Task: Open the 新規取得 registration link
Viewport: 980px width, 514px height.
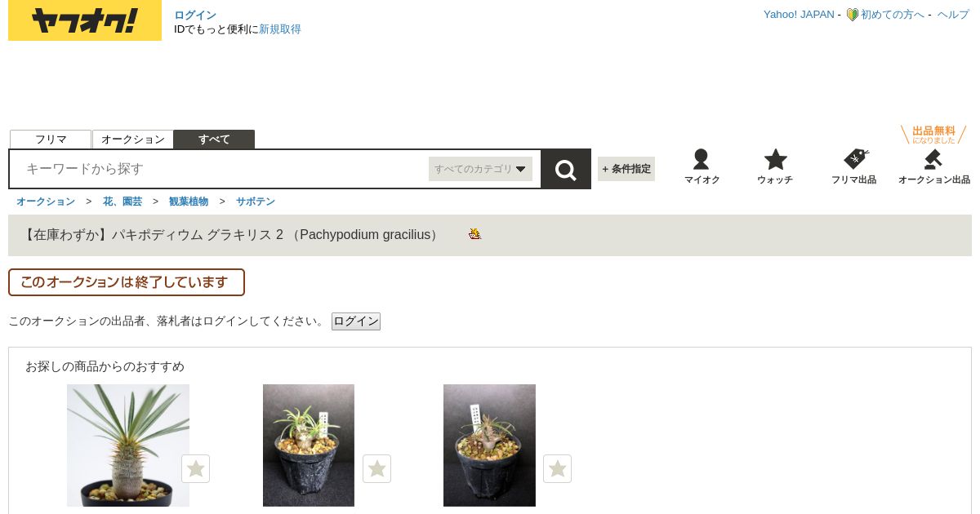Action: point(280,29)
